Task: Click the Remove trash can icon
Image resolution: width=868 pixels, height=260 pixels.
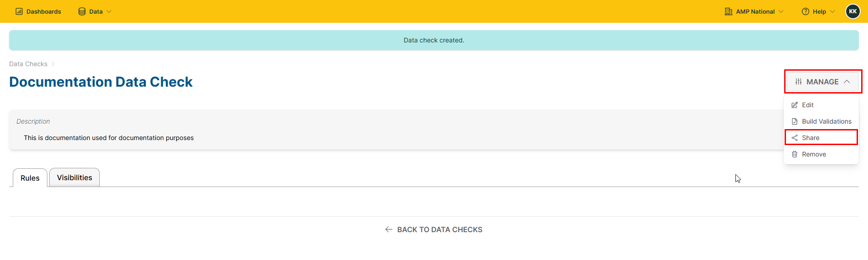Action: coord(795,154)
